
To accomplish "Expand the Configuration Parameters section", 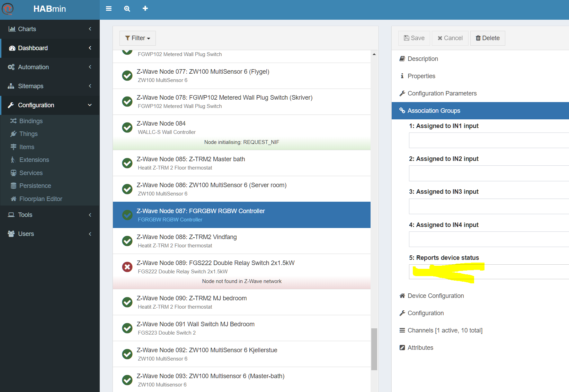I will [442, 93].
